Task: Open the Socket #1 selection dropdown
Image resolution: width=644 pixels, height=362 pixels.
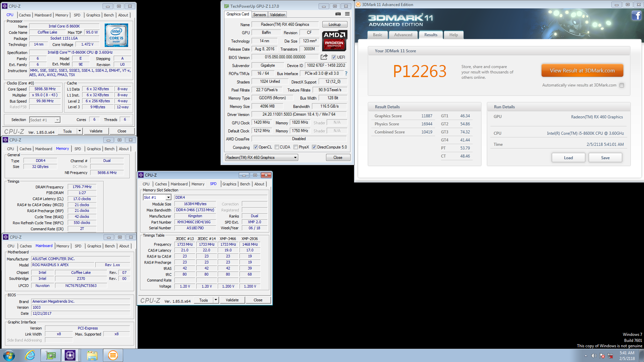Action: pos(58,120)
